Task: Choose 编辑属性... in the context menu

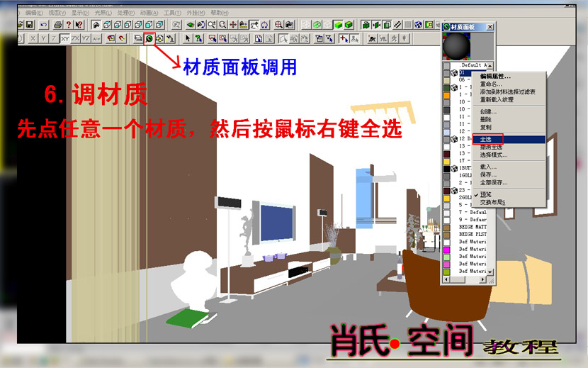Action: [508, 77]
